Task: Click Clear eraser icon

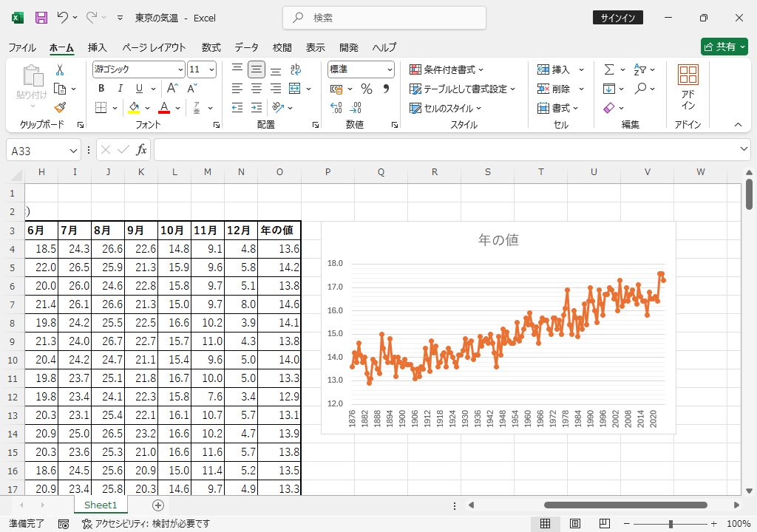Action: click(x=609, y=108)
